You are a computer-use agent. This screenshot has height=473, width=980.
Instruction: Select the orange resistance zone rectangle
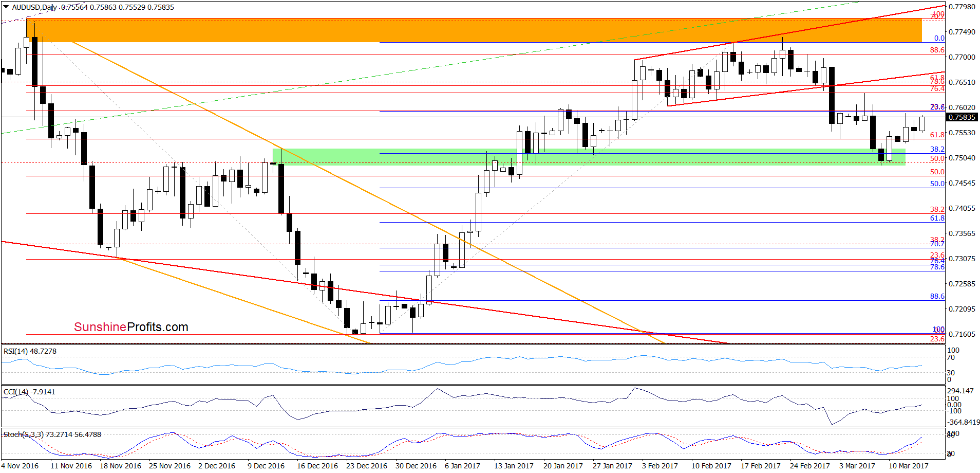pyautogui.click(x=474, y=30)
